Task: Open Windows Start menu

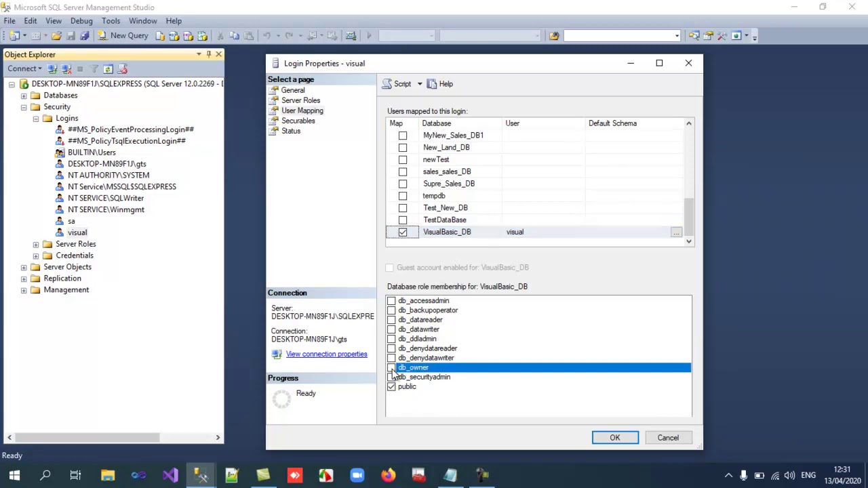Action: point(14,474)
